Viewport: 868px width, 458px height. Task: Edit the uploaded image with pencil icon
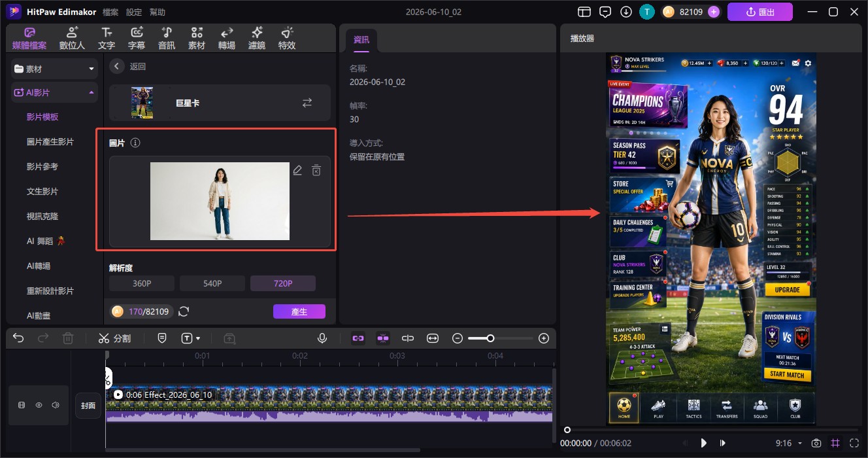pyautogui.click(x=297, y=170)
